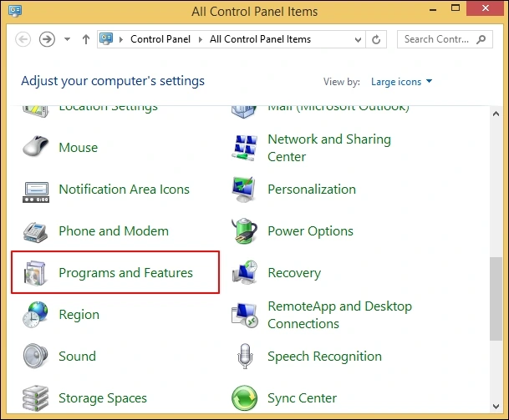509x420 pixels.
Task: Open Phone and Modem link
Action: (114, 231)
